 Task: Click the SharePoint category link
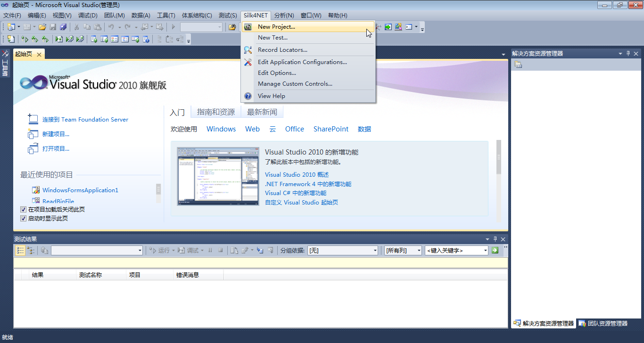(331, 129)
